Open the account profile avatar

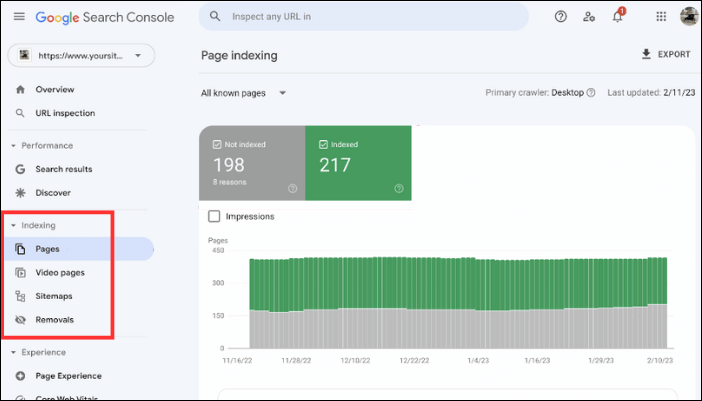[x=689, y=17]
